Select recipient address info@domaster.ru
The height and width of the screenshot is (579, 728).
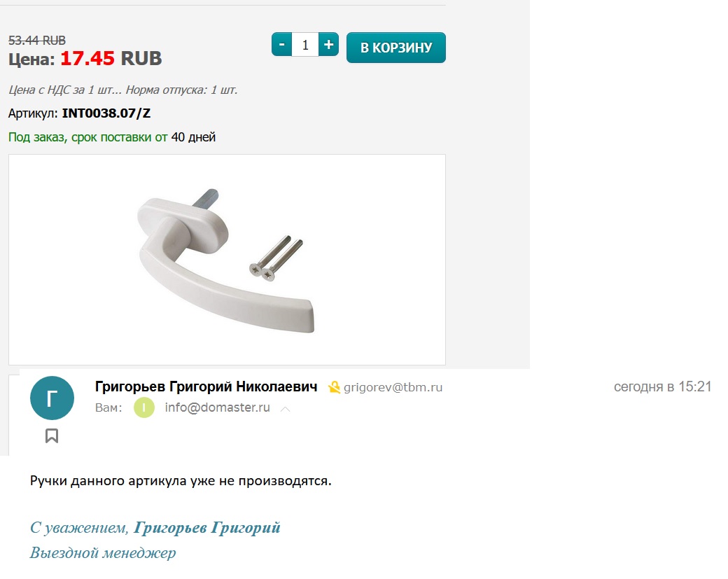[217, 407]
